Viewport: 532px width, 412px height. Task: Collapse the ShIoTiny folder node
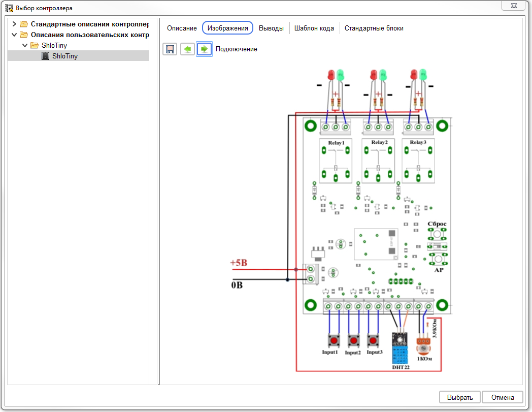[25, 45]
